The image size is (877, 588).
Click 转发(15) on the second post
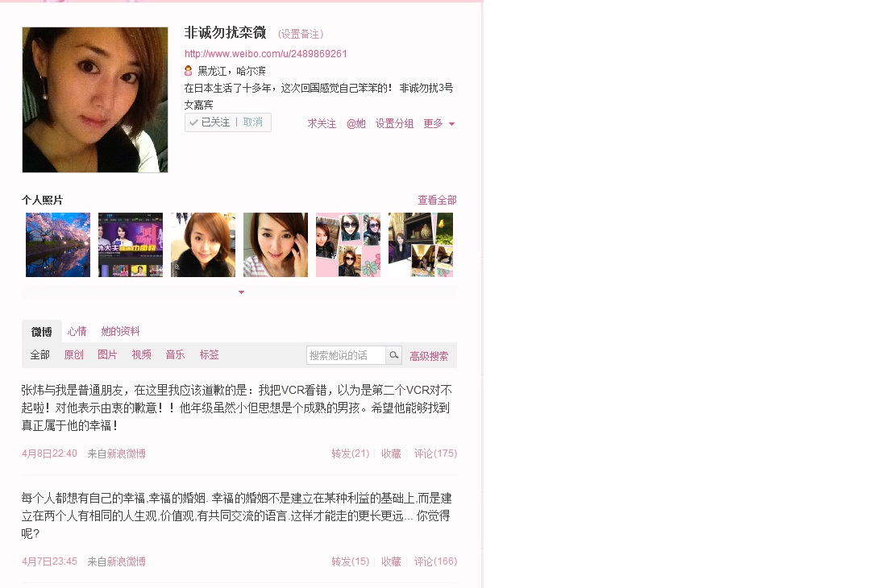coord(350,561)
